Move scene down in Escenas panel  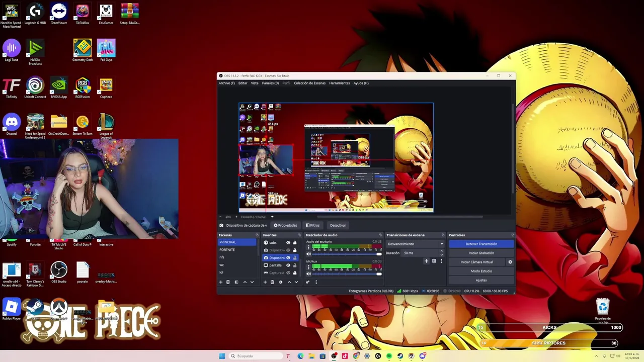click(x=252, y=282)
